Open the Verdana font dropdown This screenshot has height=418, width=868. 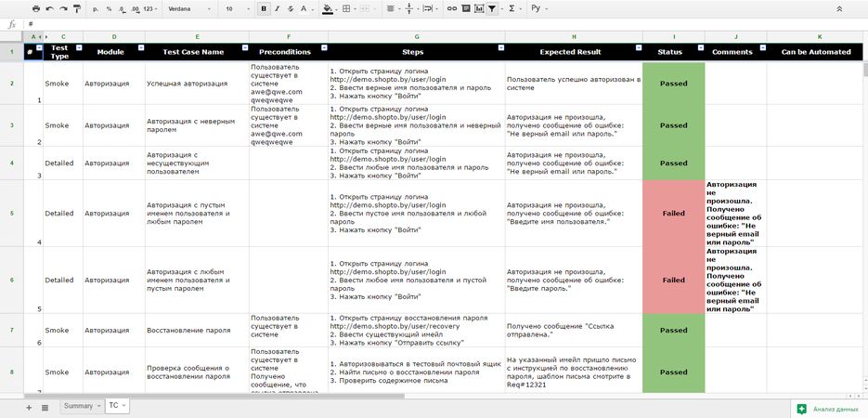188,8
